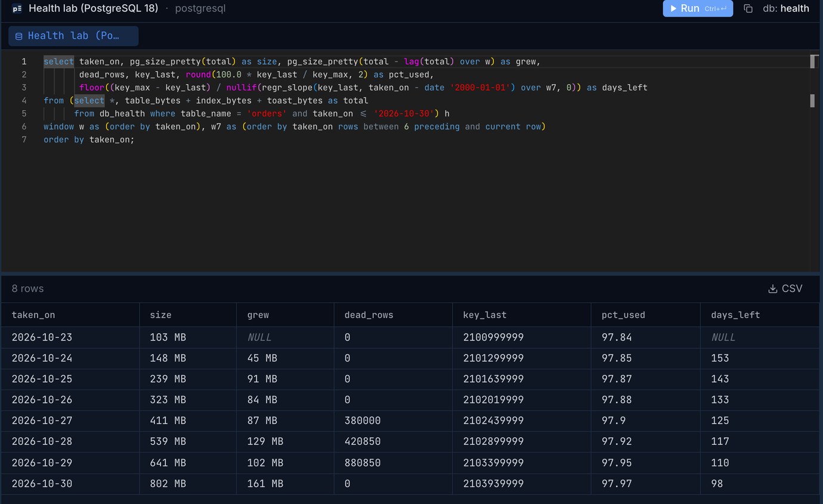Download results as CSV
Viewport: 823px width, 504px height.
(x=785, y=289)
